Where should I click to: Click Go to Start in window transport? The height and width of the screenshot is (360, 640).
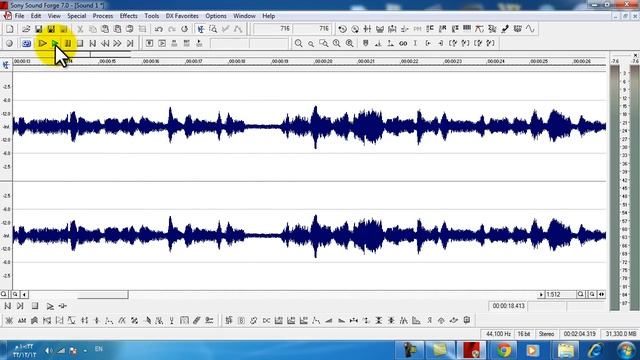click(8, 306)
